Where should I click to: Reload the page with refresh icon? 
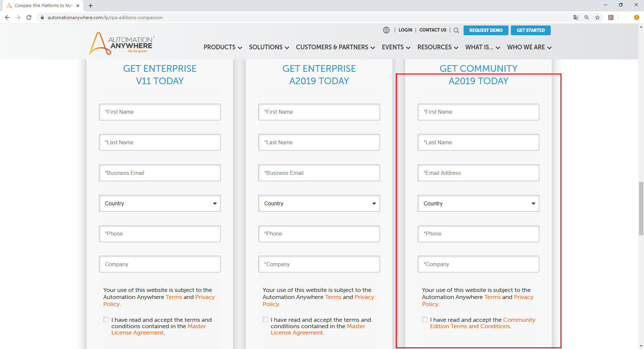(x=29, y=17)
